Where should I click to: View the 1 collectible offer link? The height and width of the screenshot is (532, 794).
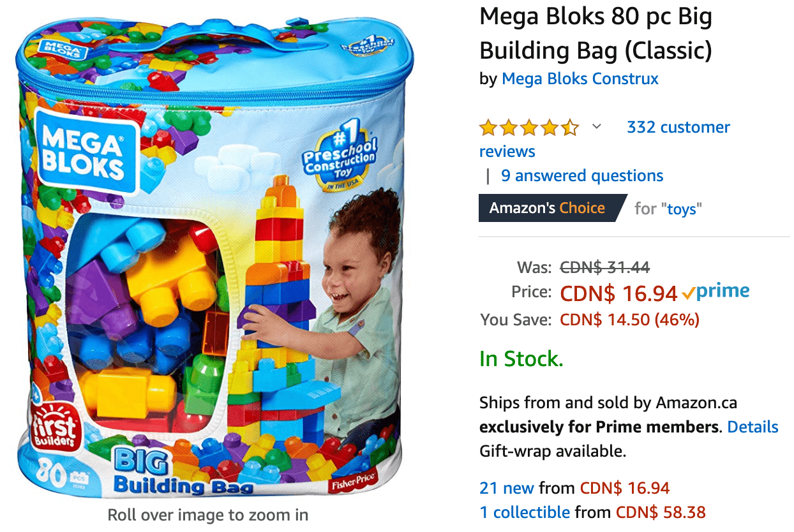tap(525, 512)
